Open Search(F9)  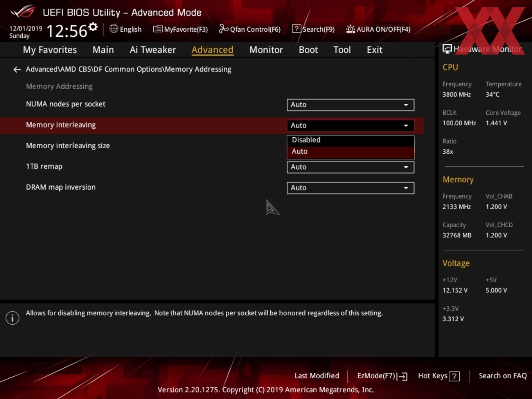click(x=314, y=29)
